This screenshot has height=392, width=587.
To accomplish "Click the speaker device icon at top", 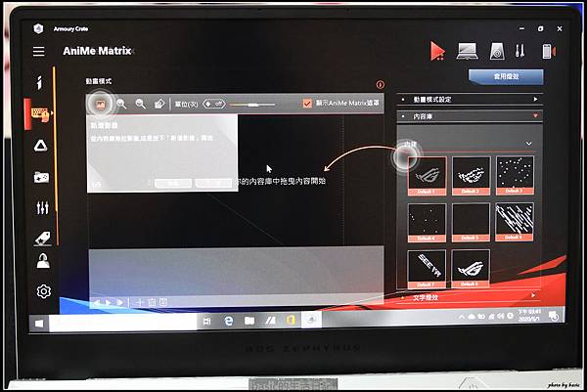I will click(497, 51).
